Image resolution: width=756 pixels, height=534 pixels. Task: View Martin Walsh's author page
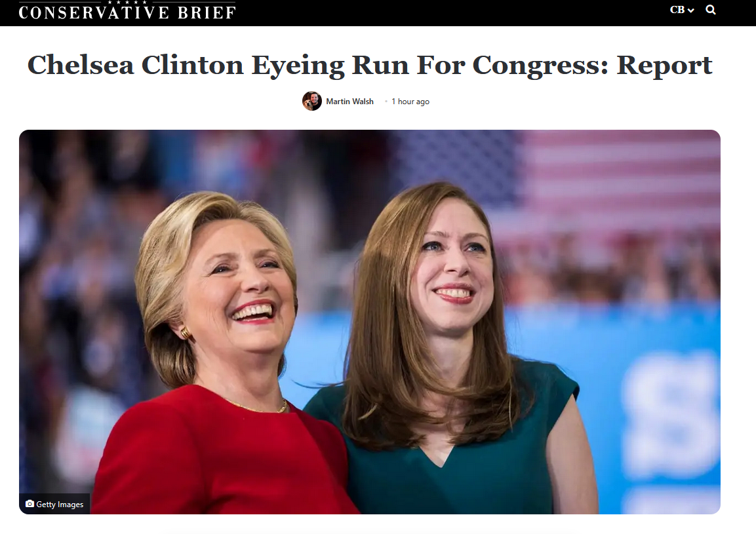(349, 101)
